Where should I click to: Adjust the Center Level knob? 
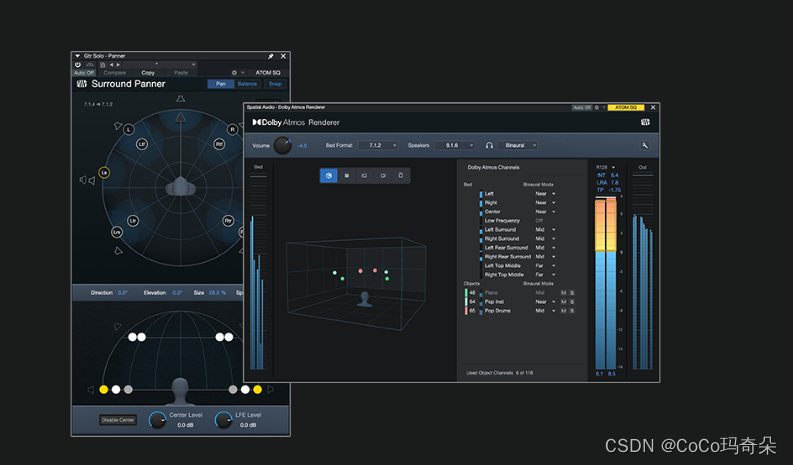point(157,420)
